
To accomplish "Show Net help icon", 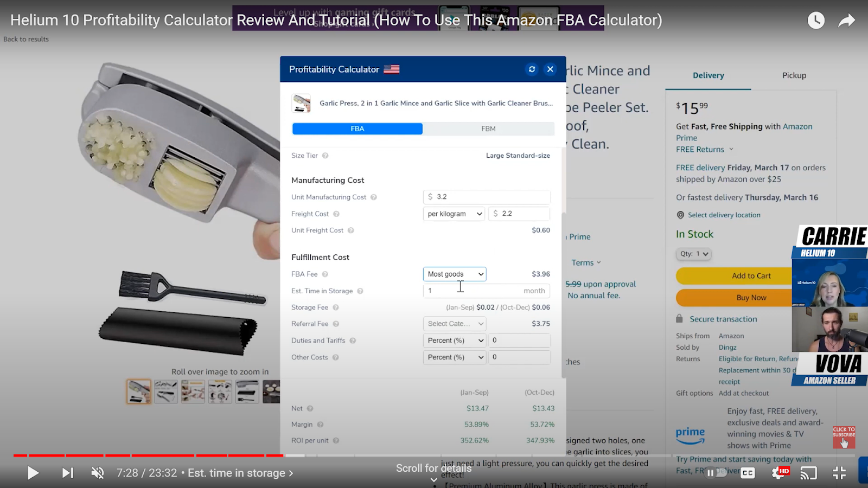I will click(310, 408).
